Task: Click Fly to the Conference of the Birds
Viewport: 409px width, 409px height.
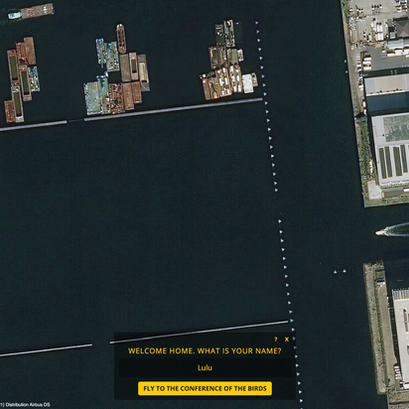Action: (x=205, y=388)
